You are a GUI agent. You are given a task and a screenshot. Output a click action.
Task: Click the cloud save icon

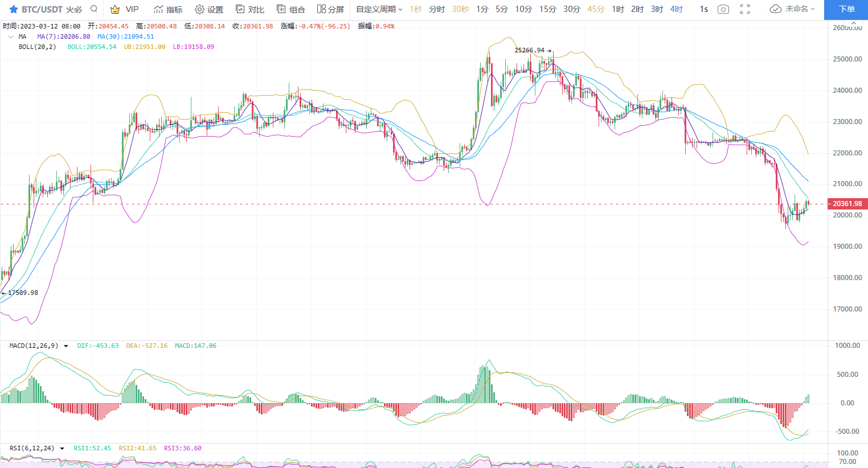[x=775, y=9]
